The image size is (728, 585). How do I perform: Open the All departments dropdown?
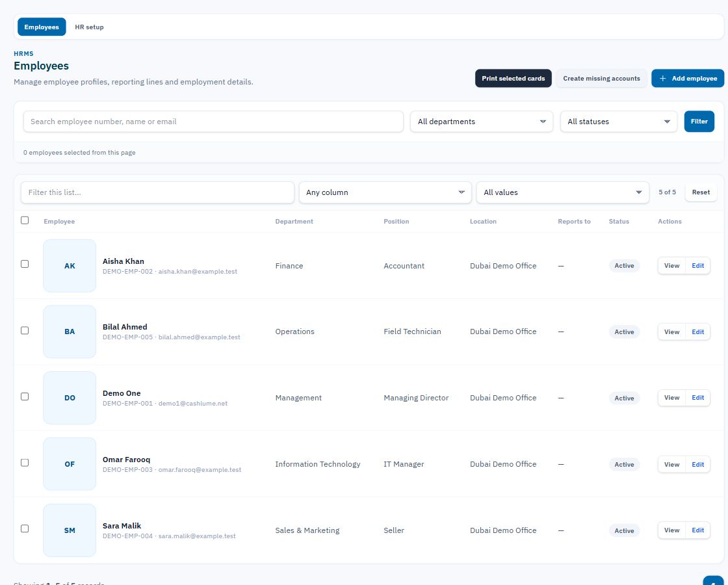[482, 122]
